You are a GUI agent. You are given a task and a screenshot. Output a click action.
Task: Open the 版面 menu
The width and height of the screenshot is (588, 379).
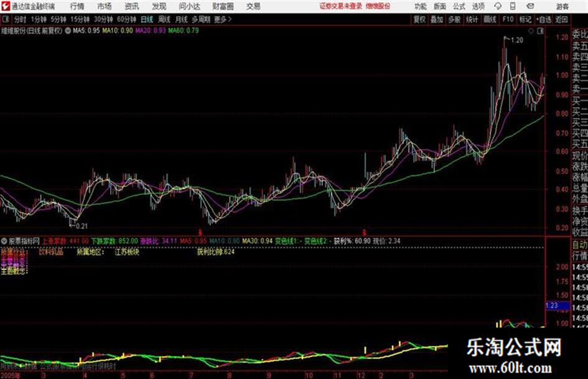[x=440, y=6]
